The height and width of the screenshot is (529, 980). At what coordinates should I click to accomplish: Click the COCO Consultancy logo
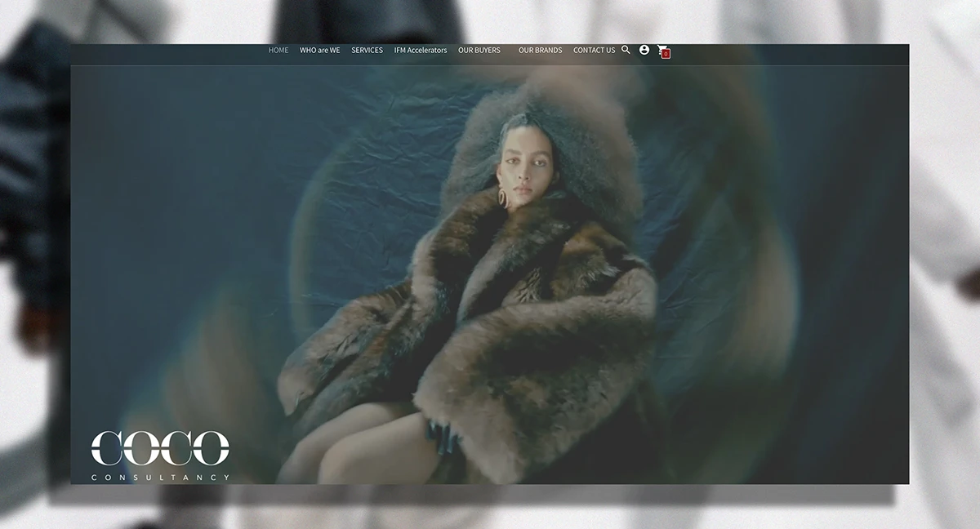click(160, 456)
